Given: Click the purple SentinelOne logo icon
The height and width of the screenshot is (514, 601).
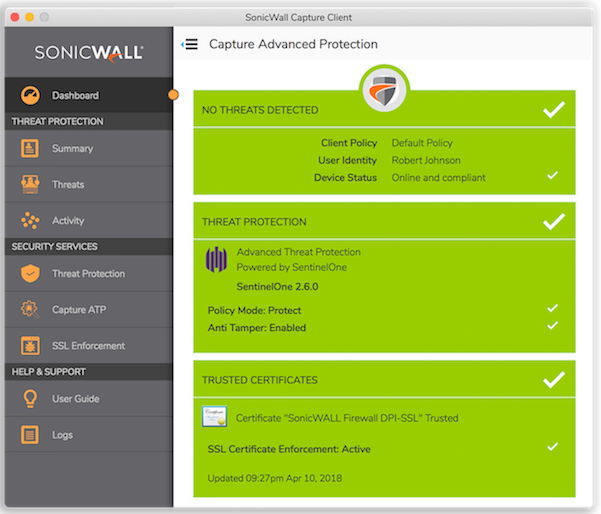Looking at the screenshot, I should pyautogui.click(x=217, y=259).
